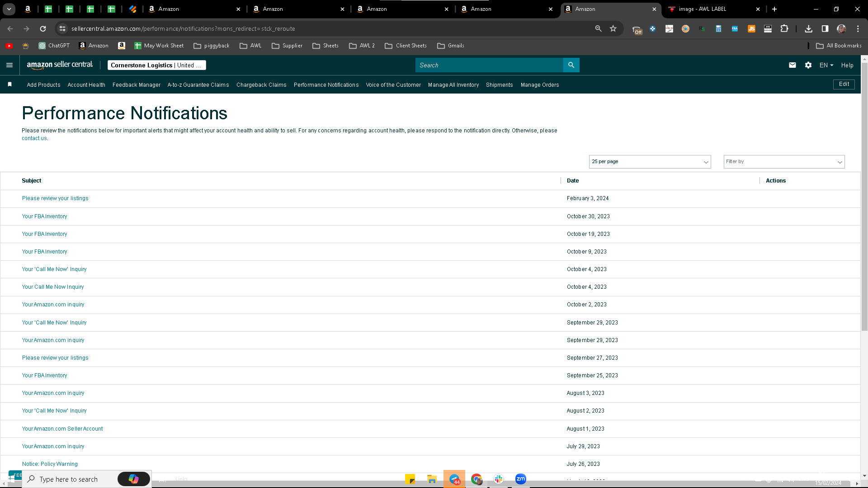Viewport: 868px width, 488px height.
Task: Open Your FBA Inventory from October 30, 2023
Action: (44, 216)
